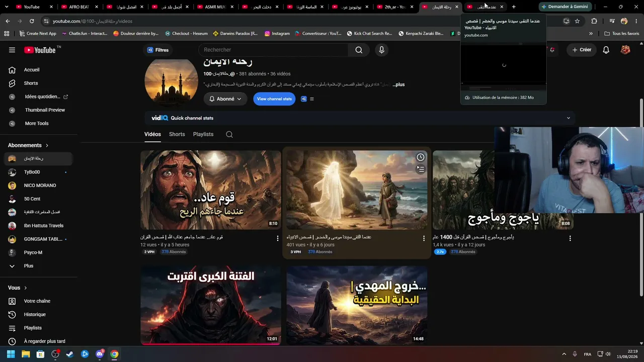644x362 pixels.
Task: Open the Chrome extensions puzzle icon
Action: coord(594,21)
